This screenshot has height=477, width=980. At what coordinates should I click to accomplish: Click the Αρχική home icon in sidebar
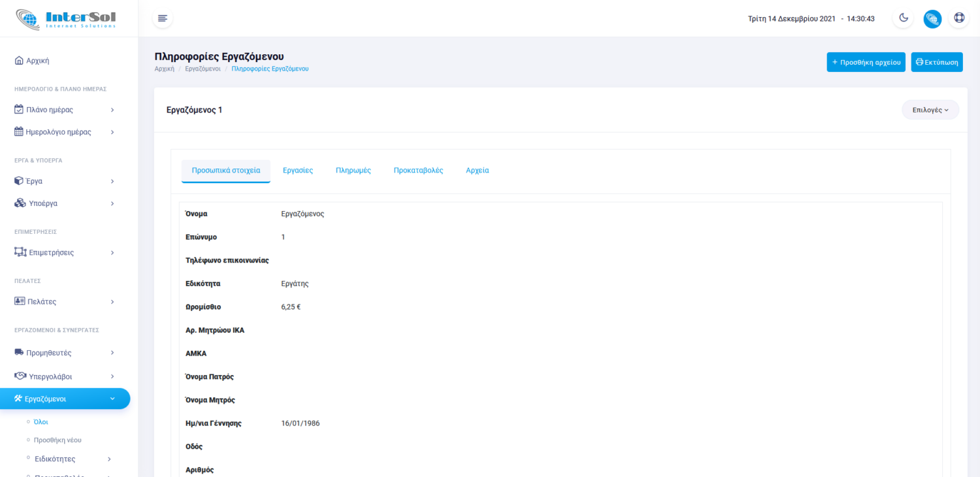(x=19, y=61)
